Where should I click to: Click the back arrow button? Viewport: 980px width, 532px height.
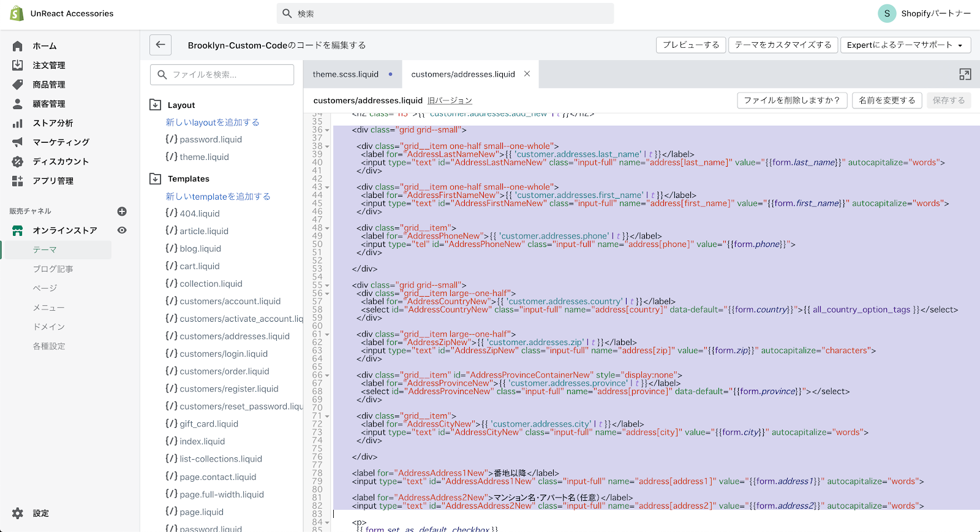pos(160,45)
